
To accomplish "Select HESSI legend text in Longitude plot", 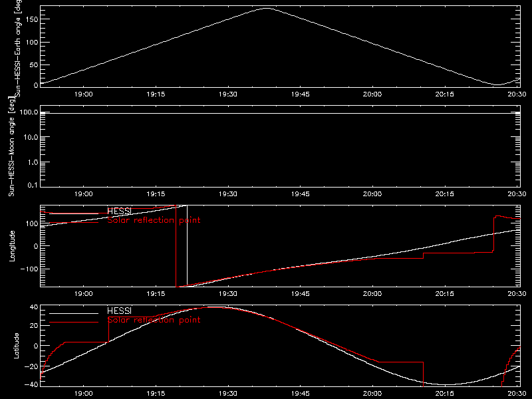I will [119, 211].
